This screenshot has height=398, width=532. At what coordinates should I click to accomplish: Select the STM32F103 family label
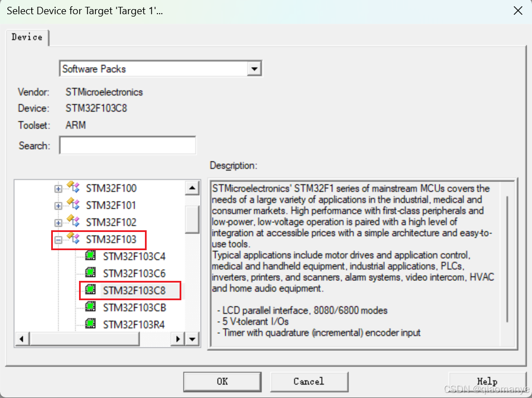pyautogui.click(x=111, y=239)
